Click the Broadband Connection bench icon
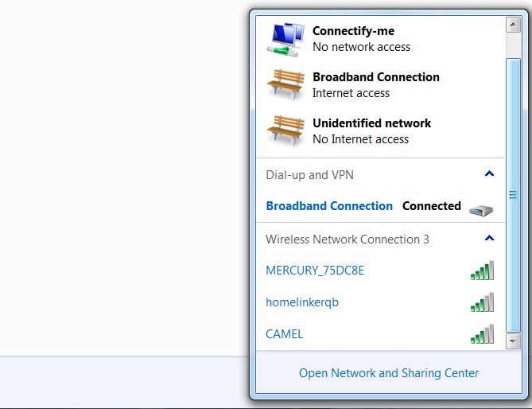This screenshot has width=532, height=409. [285, 84]
